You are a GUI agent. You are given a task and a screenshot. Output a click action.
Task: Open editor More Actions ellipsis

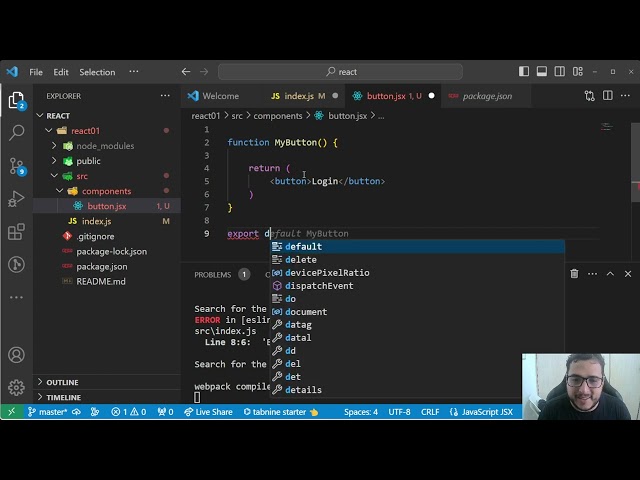(x=625, y=96)
